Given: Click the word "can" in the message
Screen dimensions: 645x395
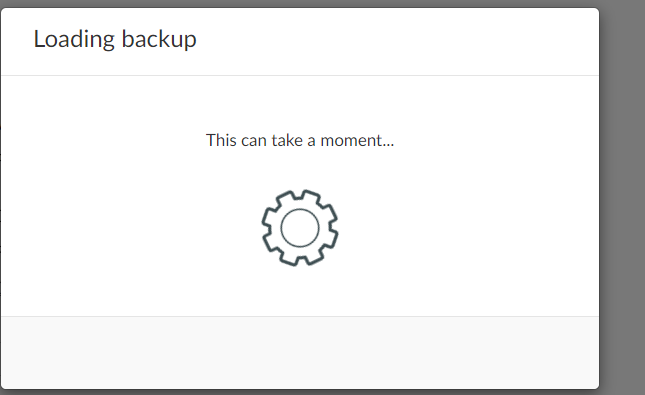Looking at the screenshot, I should click(254, 142).
